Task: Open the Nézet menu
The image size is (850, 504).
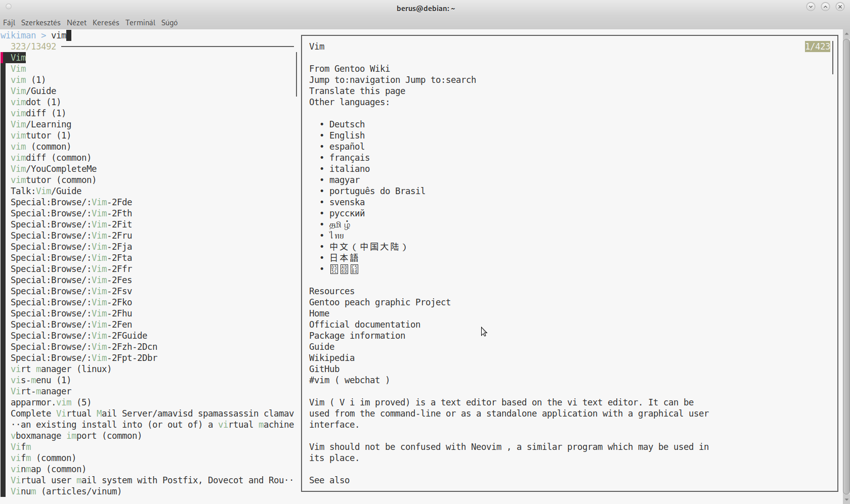Action: pos(76,23)
